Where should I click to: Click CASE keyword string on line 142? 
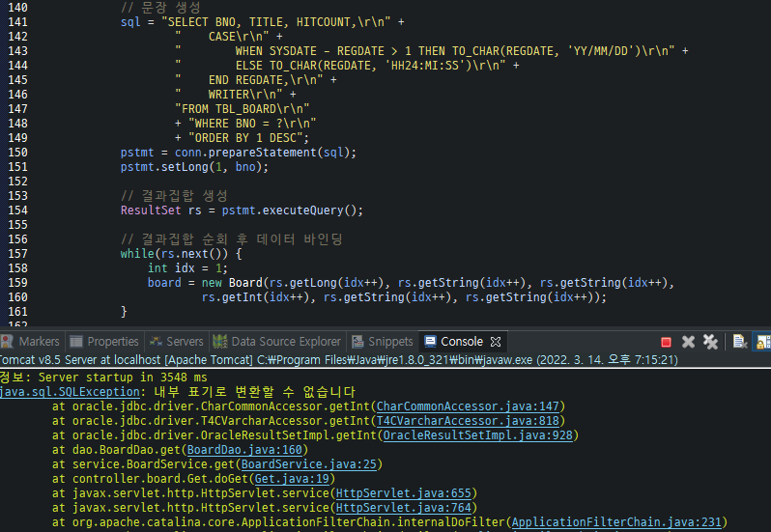coord(222,37)
